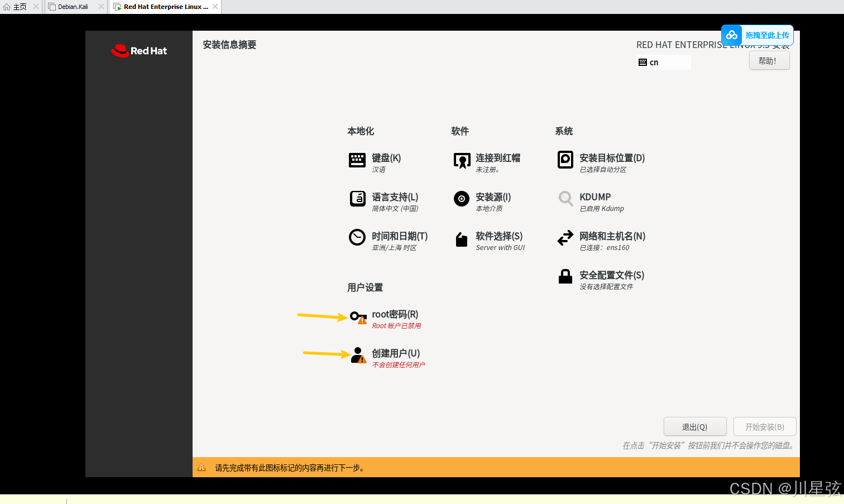844x504 pixels.
Task: Close the Red Hat Enterprise Linux tab
Action: (x=215, y=7)
